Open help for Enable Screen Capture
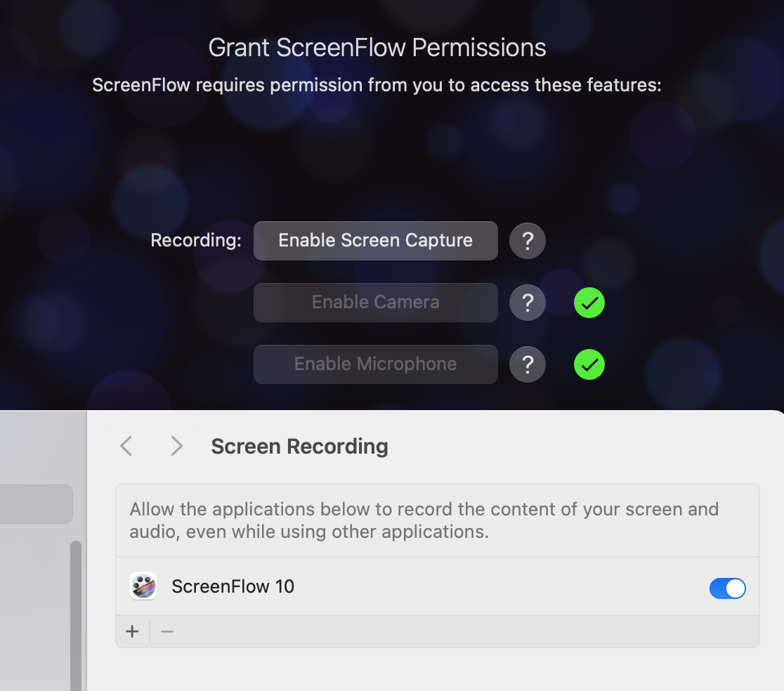This screenshot has width=784, height=691. pos(528,241)
